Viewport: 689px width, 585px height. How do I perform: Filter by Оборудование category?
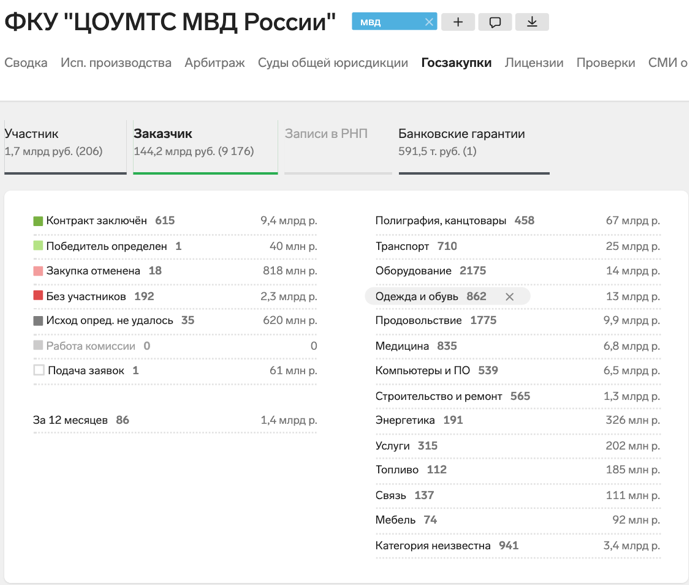tap(518, 271)
